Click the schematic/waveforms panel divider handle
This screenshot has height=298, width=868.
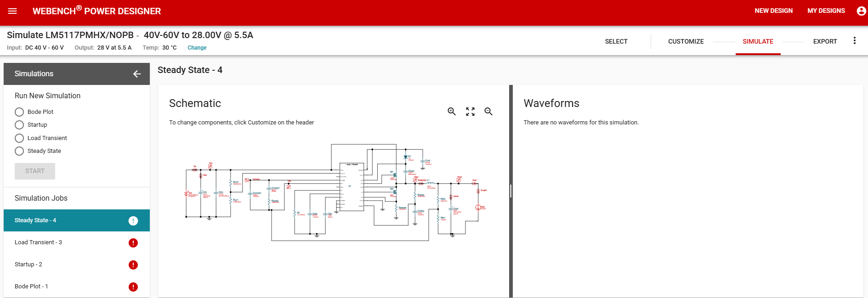click(x=511, y=191)
